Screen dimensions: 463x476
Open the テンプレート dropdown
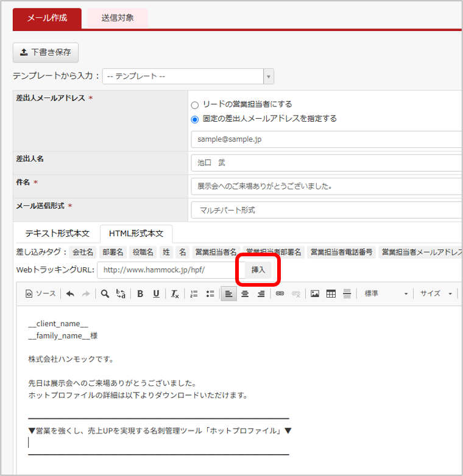[188, 76]
